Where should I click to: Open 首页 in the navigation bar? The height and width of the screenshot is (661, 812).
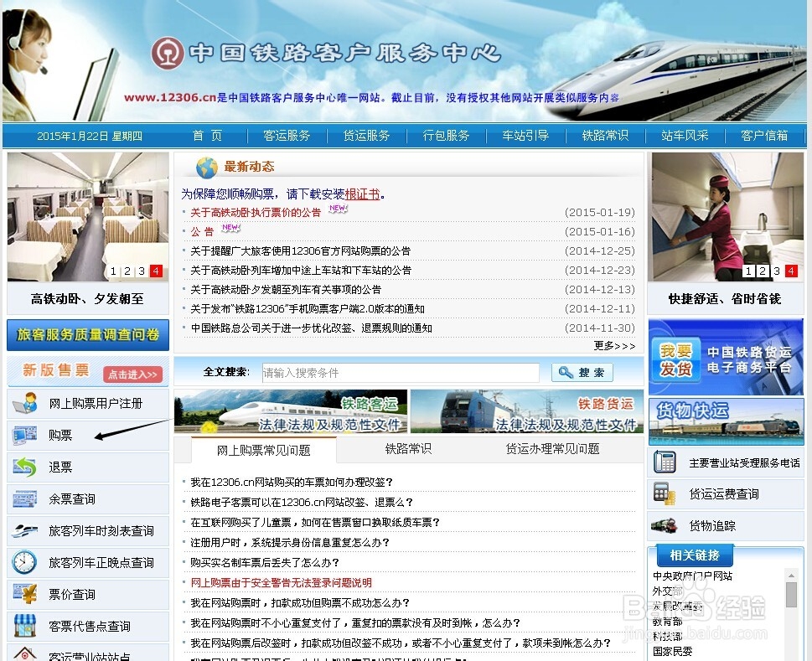[x=207, y=136]
